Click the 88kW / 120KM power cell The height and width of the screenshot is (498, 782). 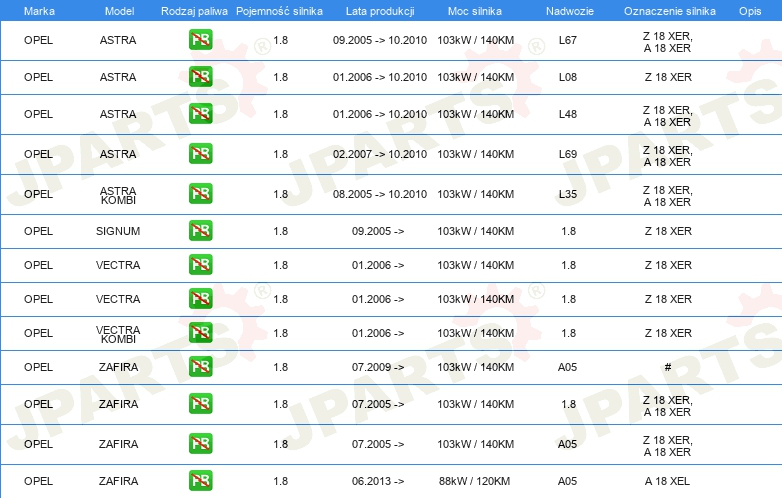pyautogui.click(x=475, y=481)
